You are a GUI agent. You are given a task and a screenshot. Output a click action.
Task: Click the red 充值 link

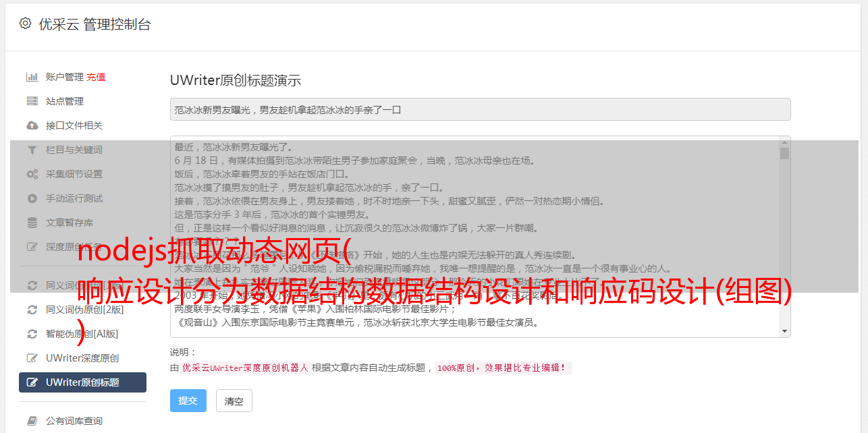click(96, 77)
